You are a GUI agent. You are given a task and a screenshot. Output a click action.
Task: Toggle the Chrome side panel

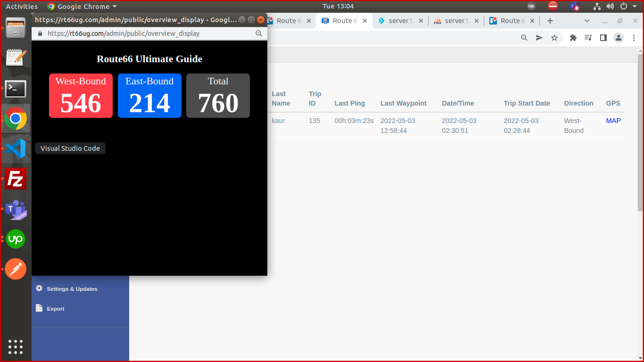[603, 38]
